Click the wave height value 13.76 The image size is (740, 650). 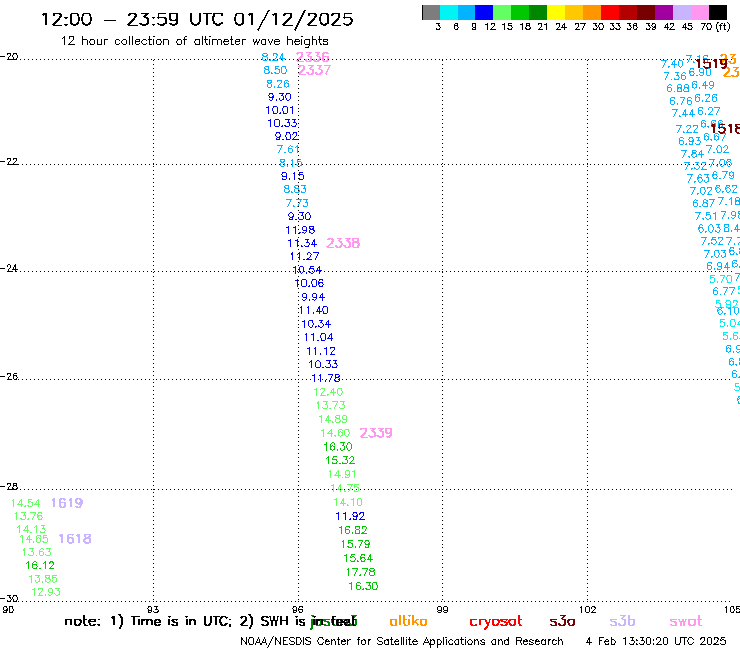pyautogui.click(x=28, y=516)
